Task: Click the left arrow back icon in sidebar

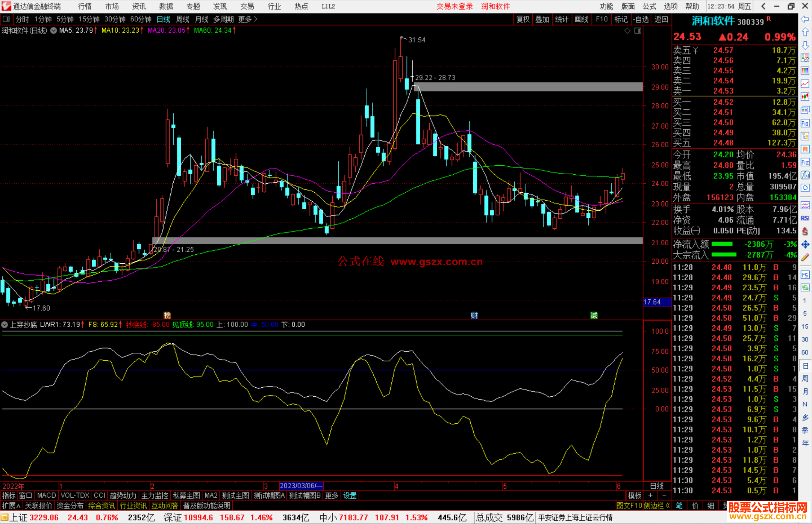Action: [x=805, y=19]
